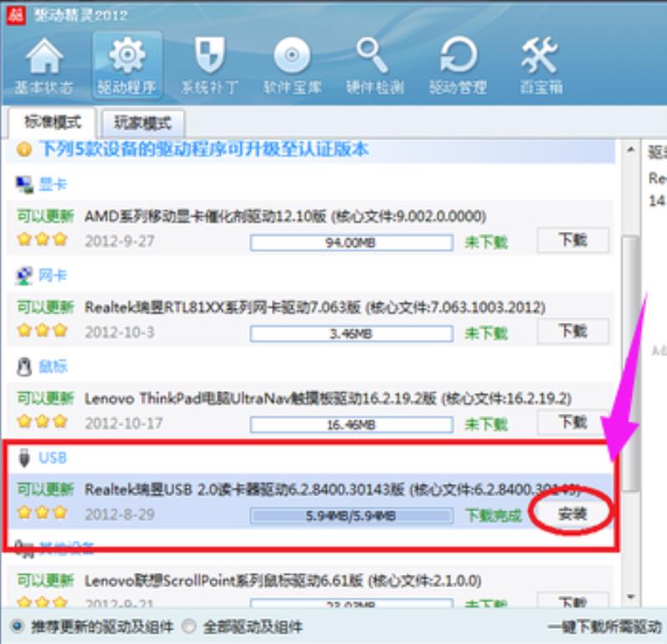Select 推荐更新的驱动及组件 radio option
667x644 pixels.
18,626
